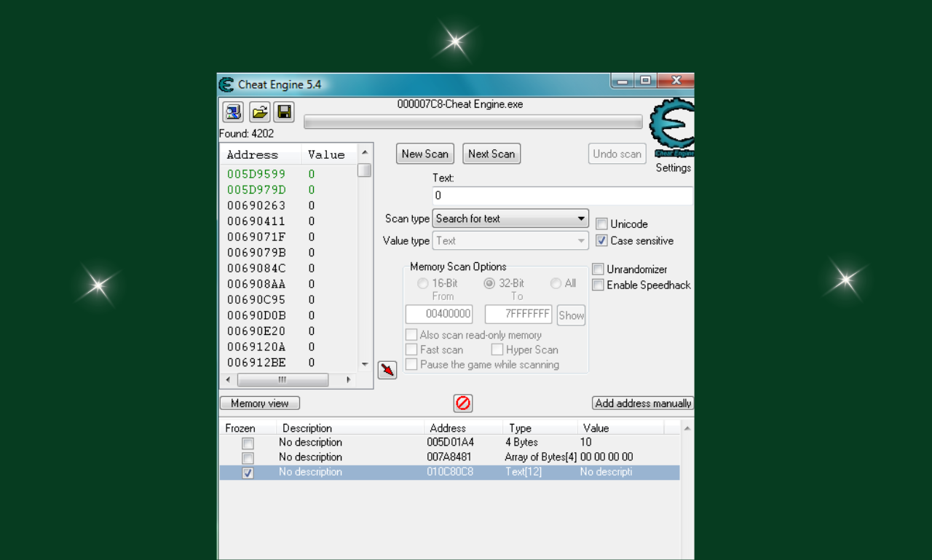
Task: Click address table scroll up arrow
Action: pos(687,428)
